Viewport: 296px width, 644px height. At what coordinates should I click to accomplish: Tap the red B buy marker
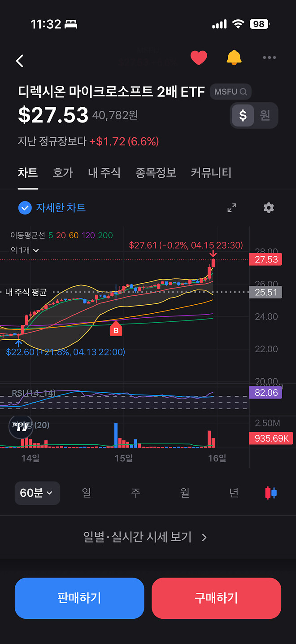(x=116, y=329)
